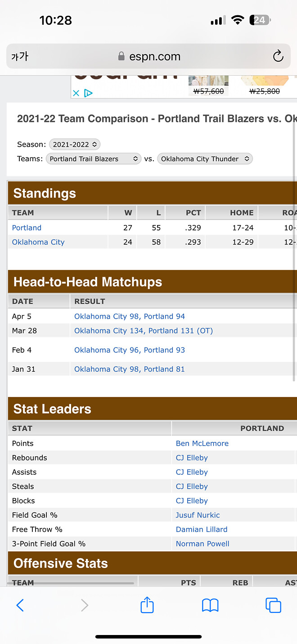Open the reader text-size button
297x644 pixels.
click(x=20, y=56)
